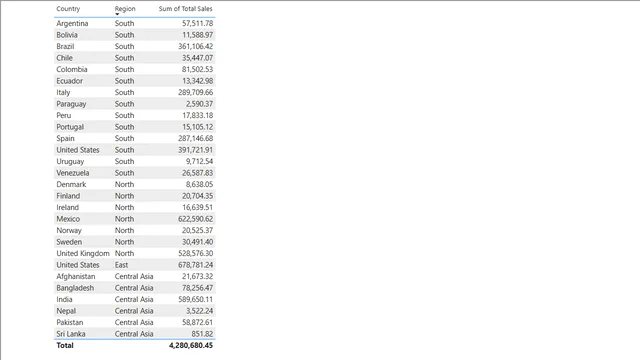Select the Finland cell
This screenshot has height=360, width=640.
pyautogui.click(x=68, y=196)
